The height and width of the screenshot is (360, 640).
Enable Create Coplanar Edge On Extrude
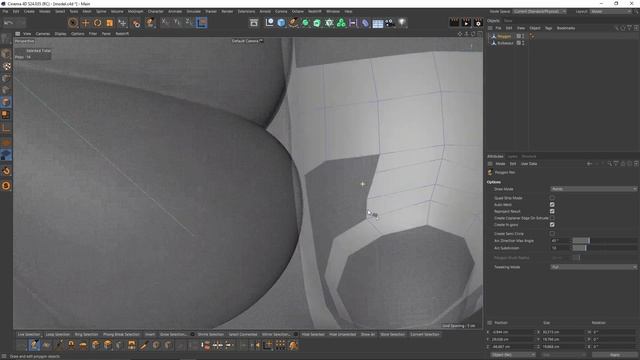point(552,218)
